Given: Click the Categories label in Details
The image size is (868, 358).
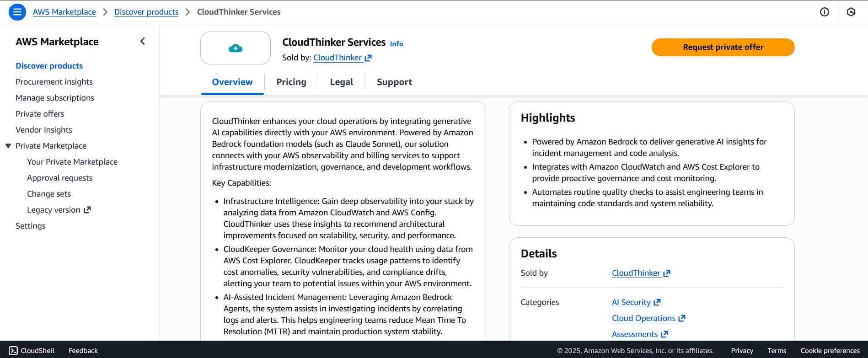Looking at the screenshot, I should click(540, 302).
